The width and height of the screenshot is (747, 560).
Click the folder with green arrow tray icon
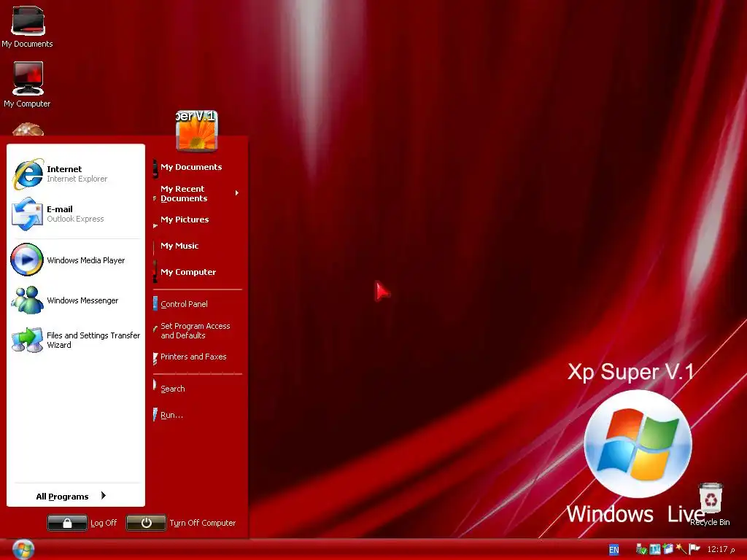[x=668, y=549]
